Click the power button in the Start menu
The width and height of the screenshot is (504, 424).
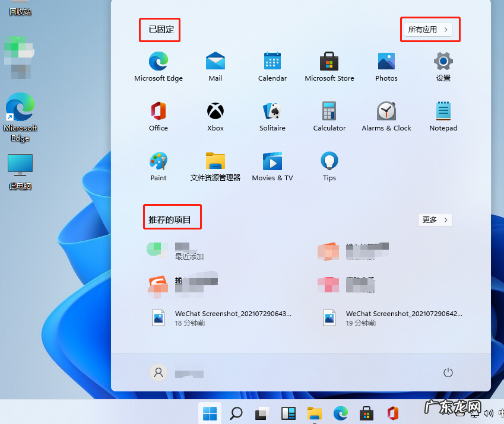[448, 372]
